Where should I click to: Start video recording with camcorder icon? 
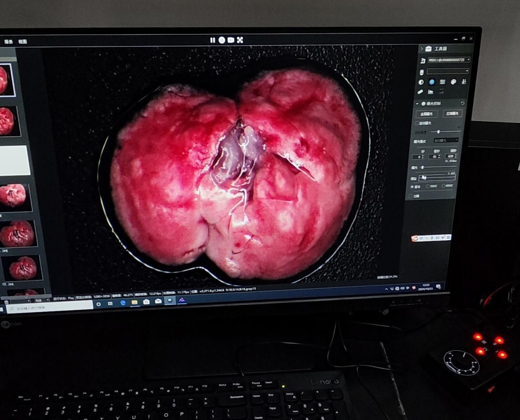[x=231, y=40]
